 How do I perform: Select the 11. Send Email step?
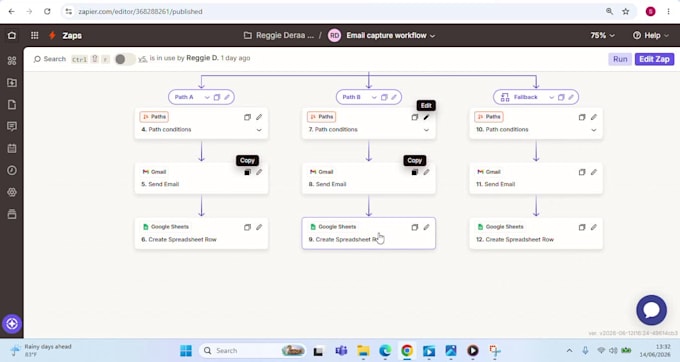(536, 178)
